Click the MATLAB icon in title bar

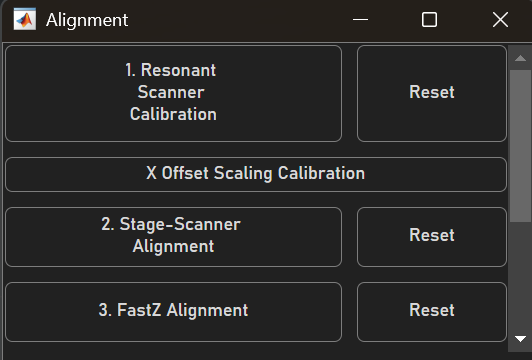pyautogui.click(x=25, y=19)
